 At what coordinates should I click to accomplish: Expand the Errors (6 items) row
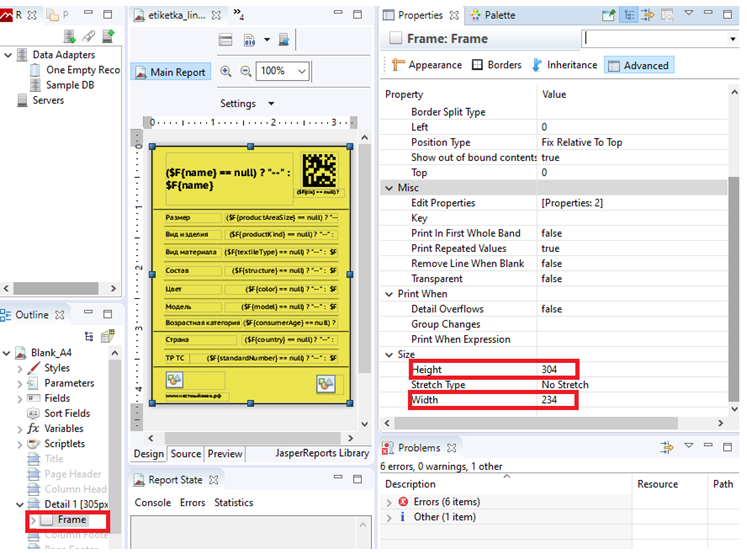click(389, 503)
